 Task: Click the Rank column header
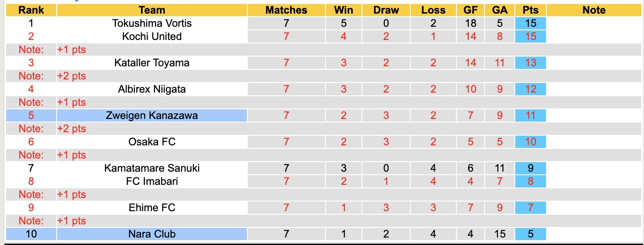point(31,10)
